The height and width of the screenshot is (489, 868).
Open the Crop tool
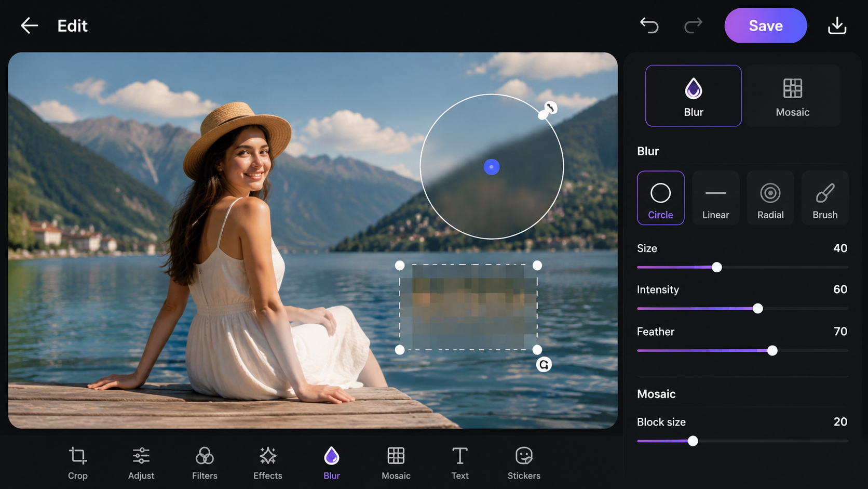[78, 463]
